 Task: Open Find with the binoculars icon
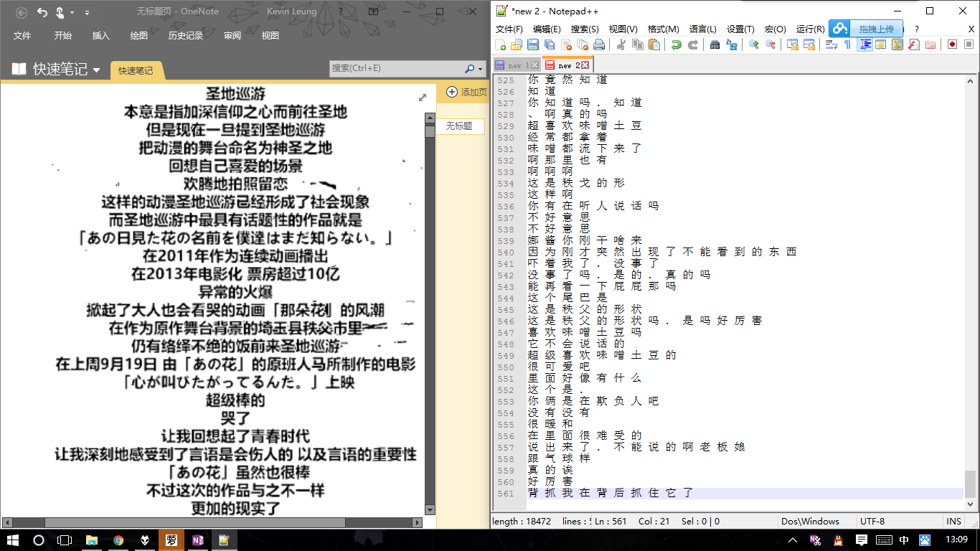(715, 44)
